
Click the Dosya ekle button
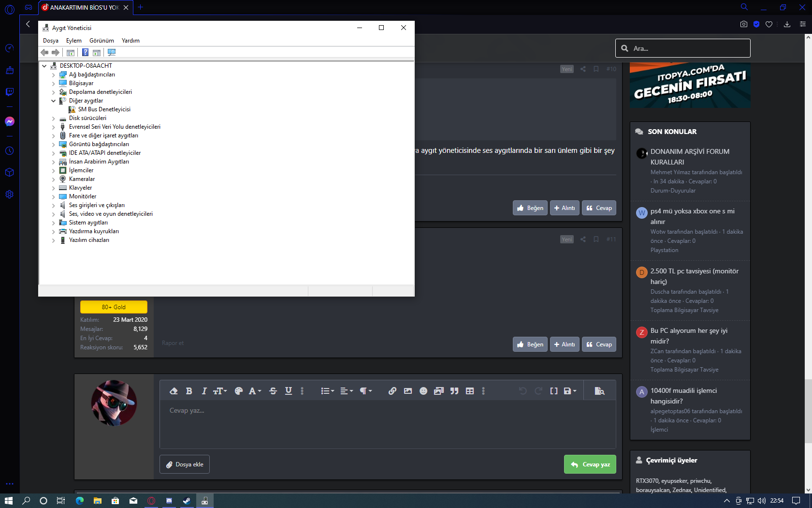[x=185, y=464]
